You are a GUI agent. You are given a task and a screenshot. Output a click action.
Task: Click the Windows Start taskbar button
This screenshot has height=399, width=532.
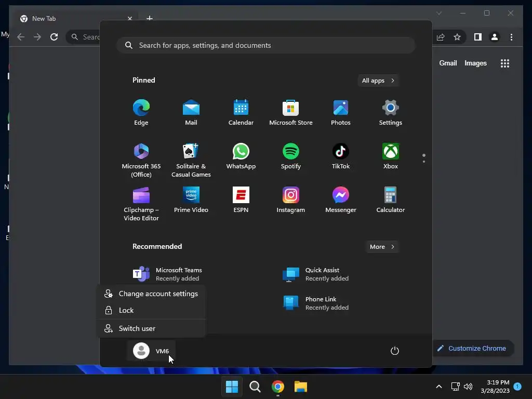click(x=232, y=387)
